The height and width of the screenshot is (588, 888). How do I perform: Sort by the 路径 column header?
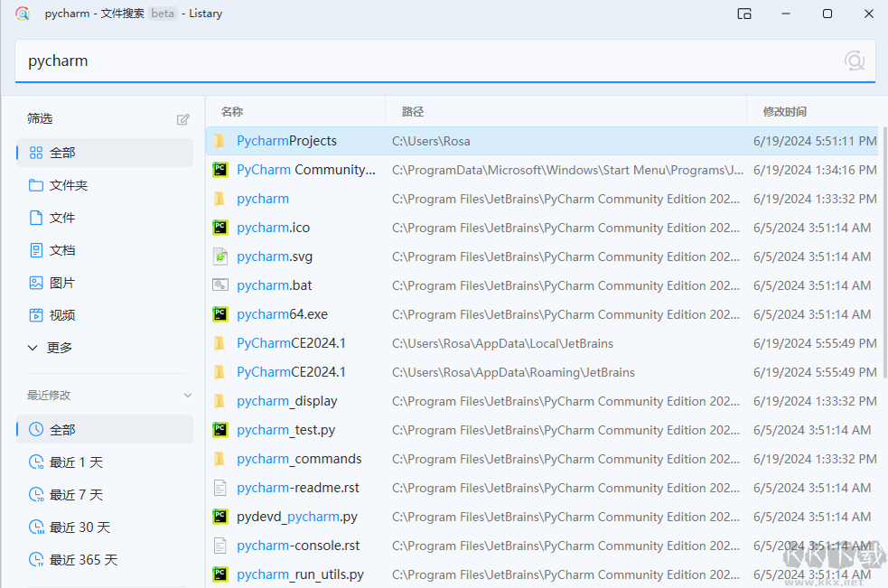412,112
